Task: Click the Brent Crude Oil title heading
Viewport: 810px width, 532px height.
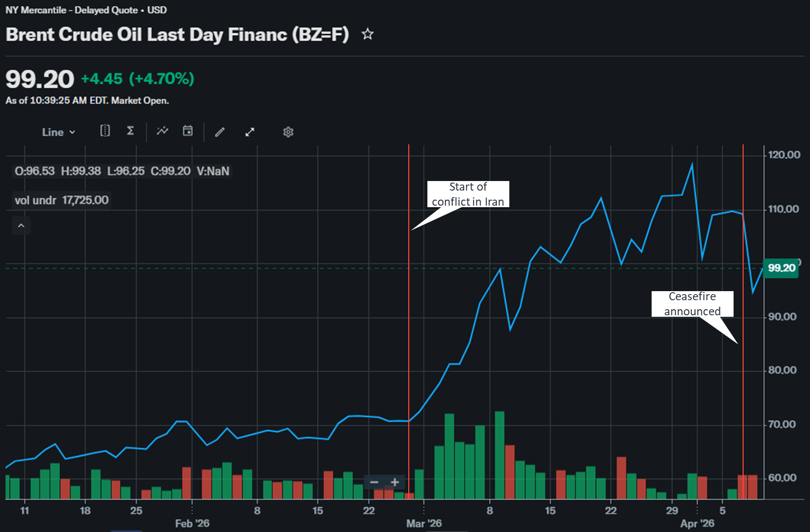Action: pyautogui.click(x=177, y=35)
